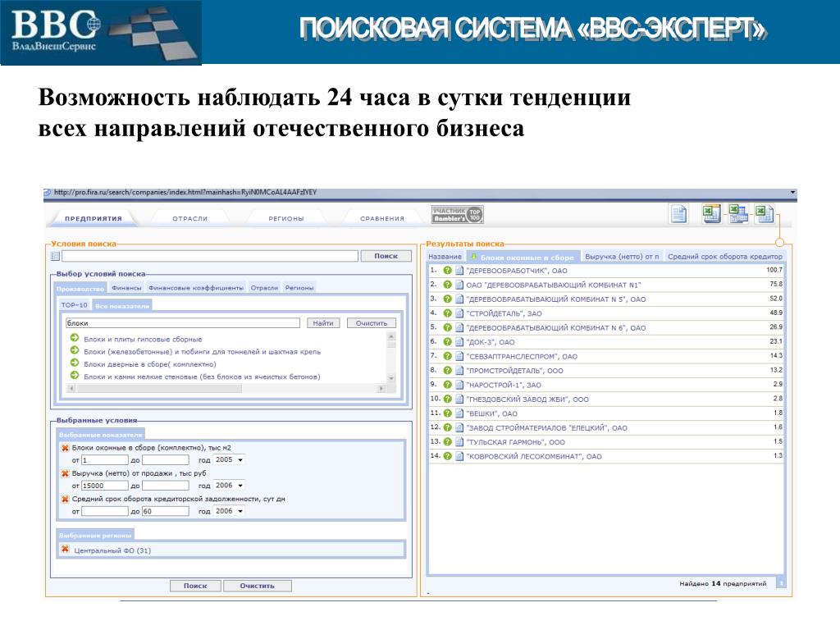Add 'Блоки дверные в сборе' indicator
The height and width of the screenshot is (630, 840).
click(75, 363)
